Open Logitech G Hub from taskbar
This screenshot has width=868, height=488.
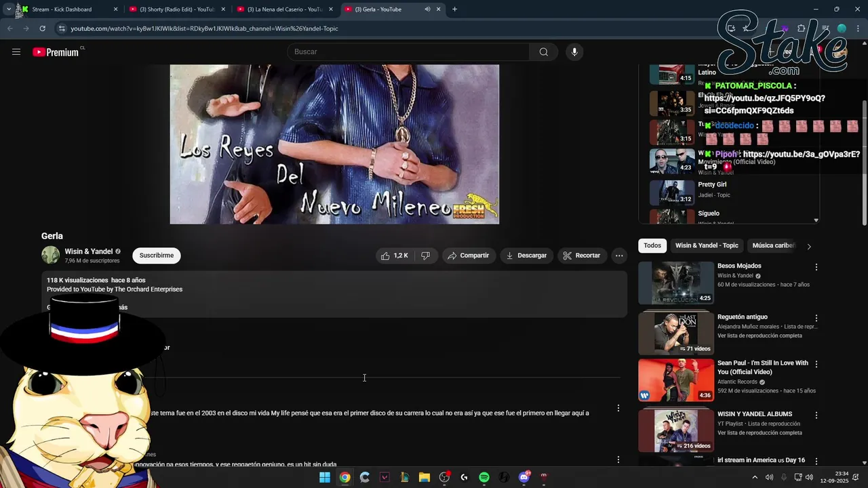click(464, 477)
